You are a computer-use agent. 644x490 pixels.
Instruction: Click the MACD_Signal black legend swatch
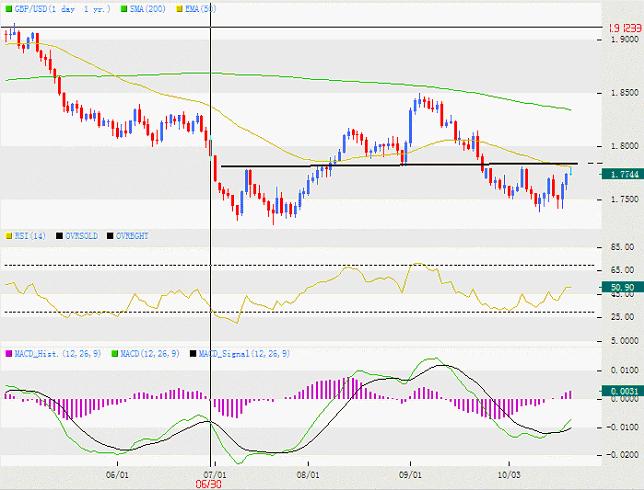(x=193, y=354)
